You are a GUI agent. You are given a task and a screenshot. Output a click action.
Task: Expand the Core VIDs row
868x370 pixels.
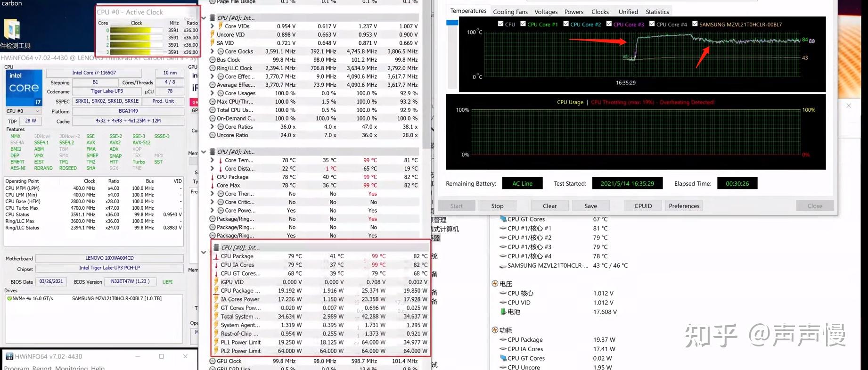coord(212,26)
